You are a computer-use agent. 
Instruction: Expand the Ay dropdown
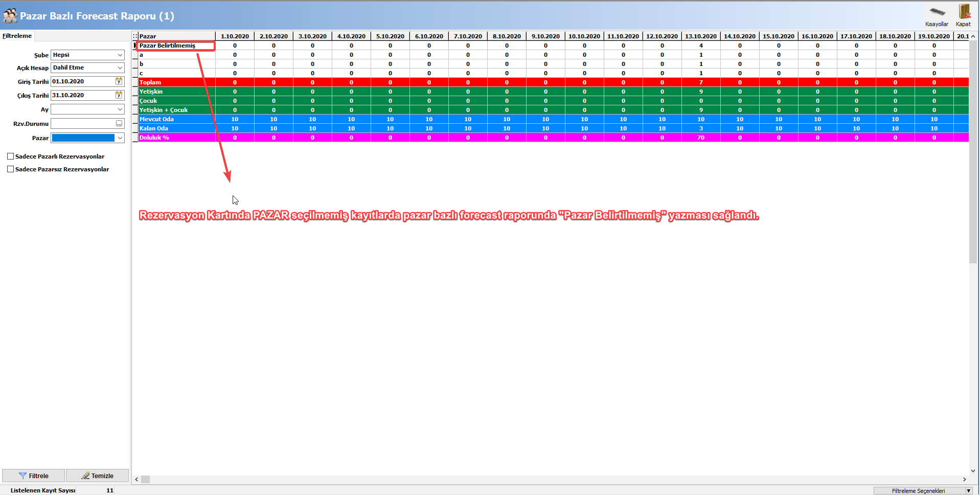(120, 109)
